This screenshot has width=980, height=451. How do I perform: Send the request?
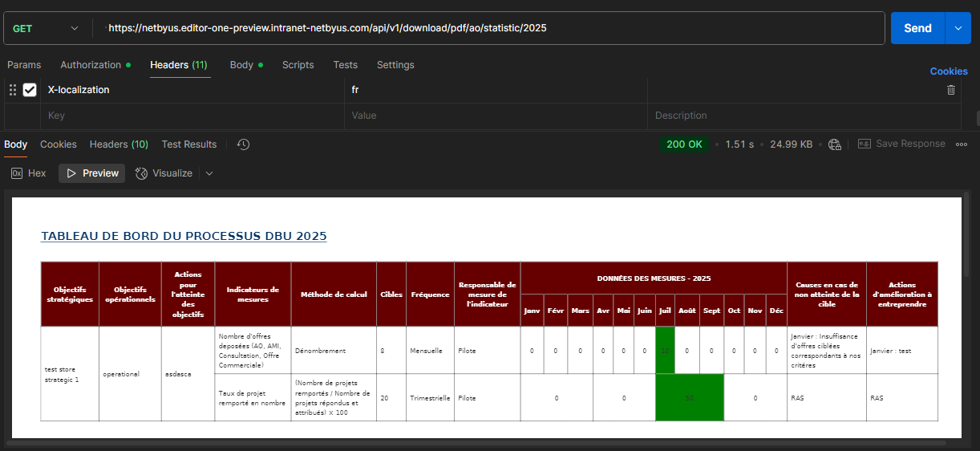[x=917, y=28]
